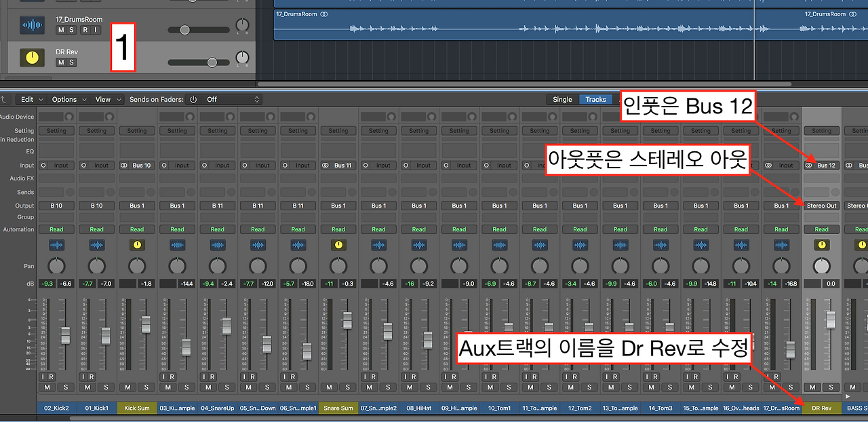This screenshot has height=422, width=868.
Task: Toggle input monitoring on 01_Kick1 channel strip
Action: coord(83,377)
